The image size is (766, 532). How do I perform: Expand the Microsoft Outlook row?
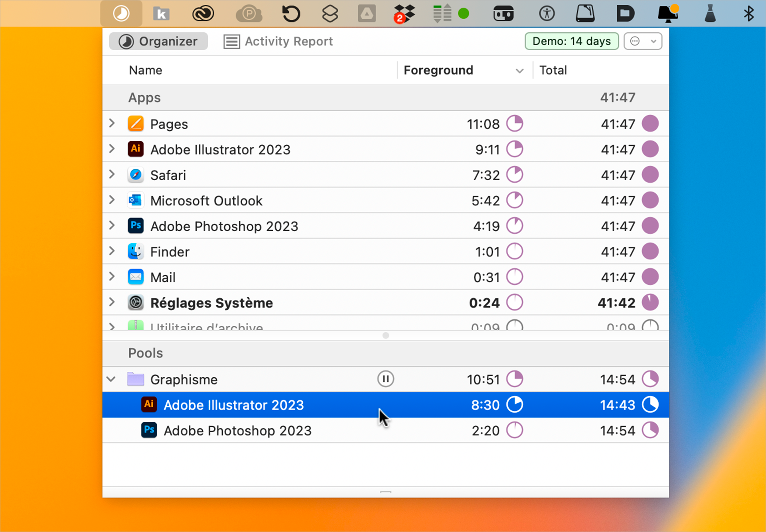click(112, 200)
